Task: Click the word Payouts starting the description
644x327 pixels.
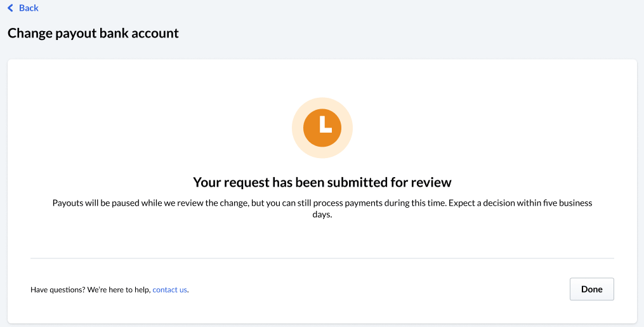Action: click(x=68, y=203)
